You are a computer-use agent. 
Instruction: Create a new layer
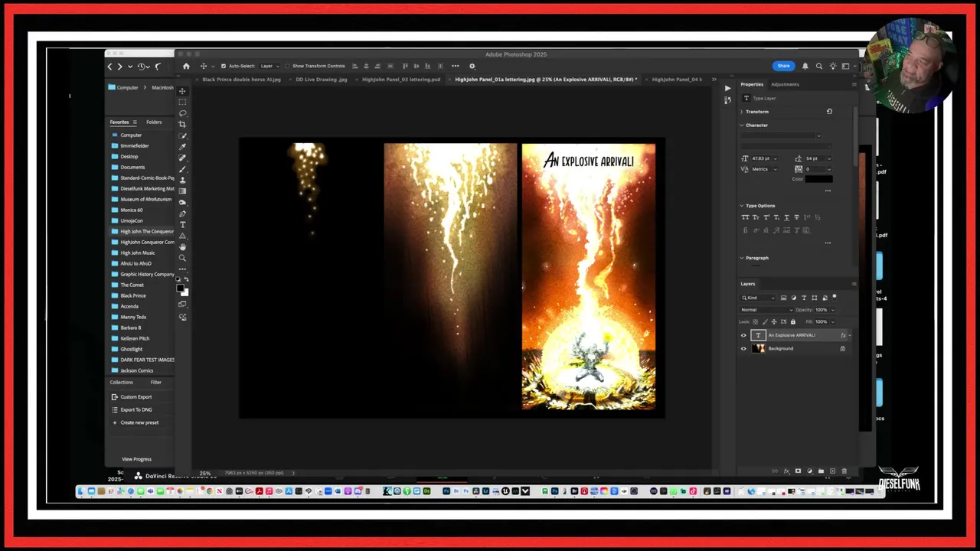tap(832, 471)
